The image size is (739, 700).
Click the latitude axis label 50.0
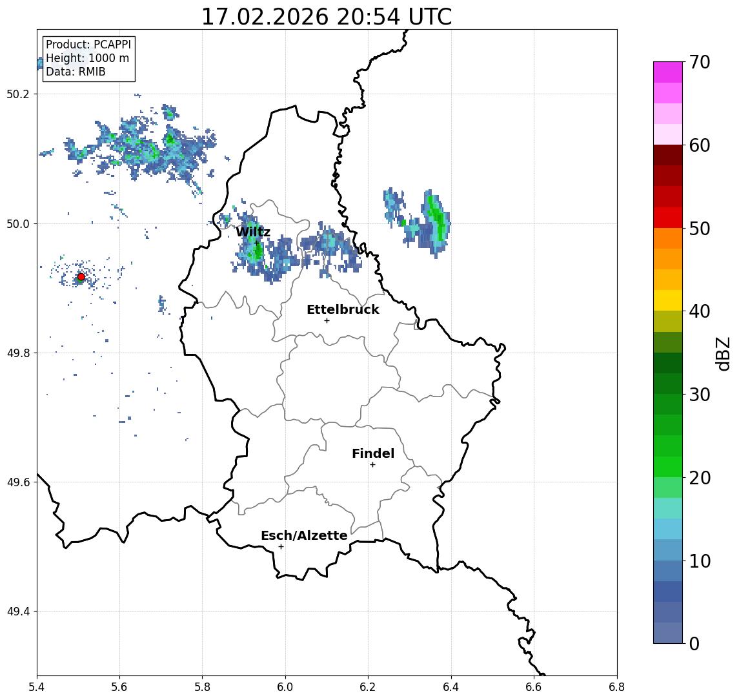17,223
